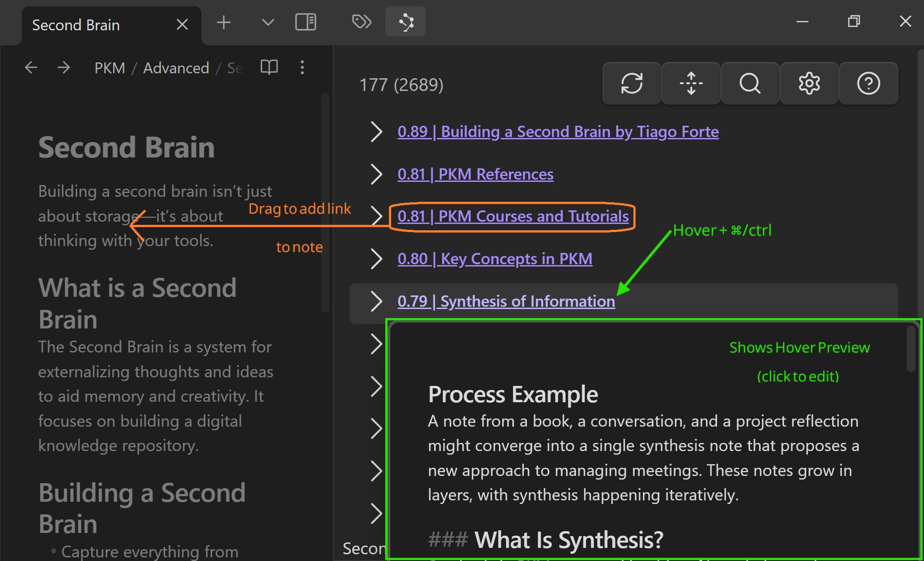Expand the Building a Second Brain result
924x561 pixels.
(x=376, y=132)
